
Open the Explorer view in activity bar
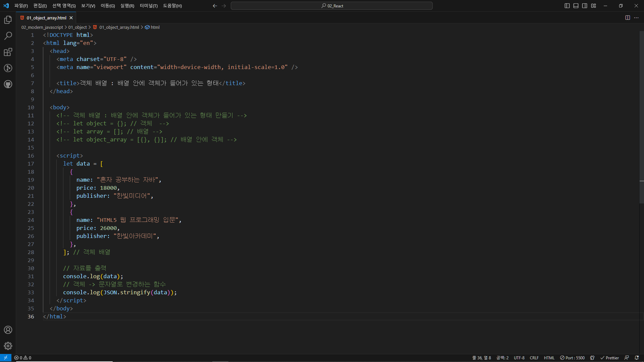coord(8,20)
